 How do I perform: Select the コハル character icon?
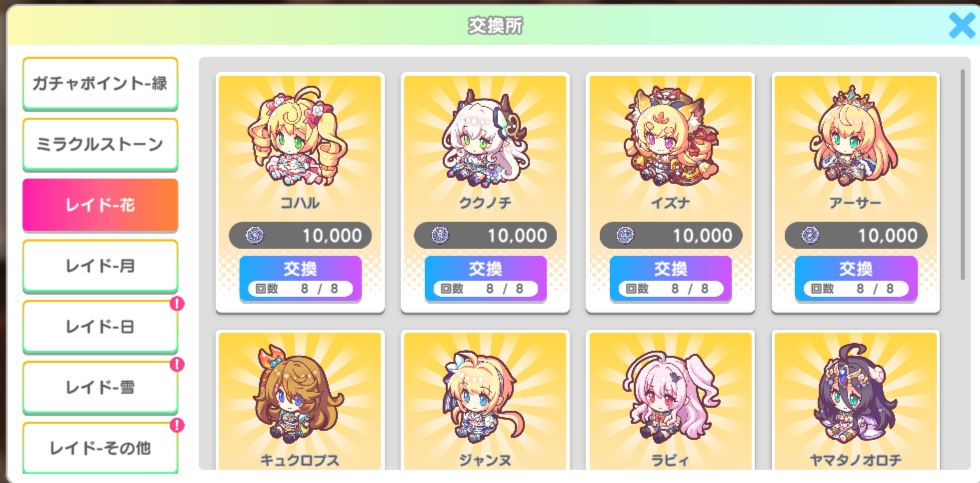298,138
